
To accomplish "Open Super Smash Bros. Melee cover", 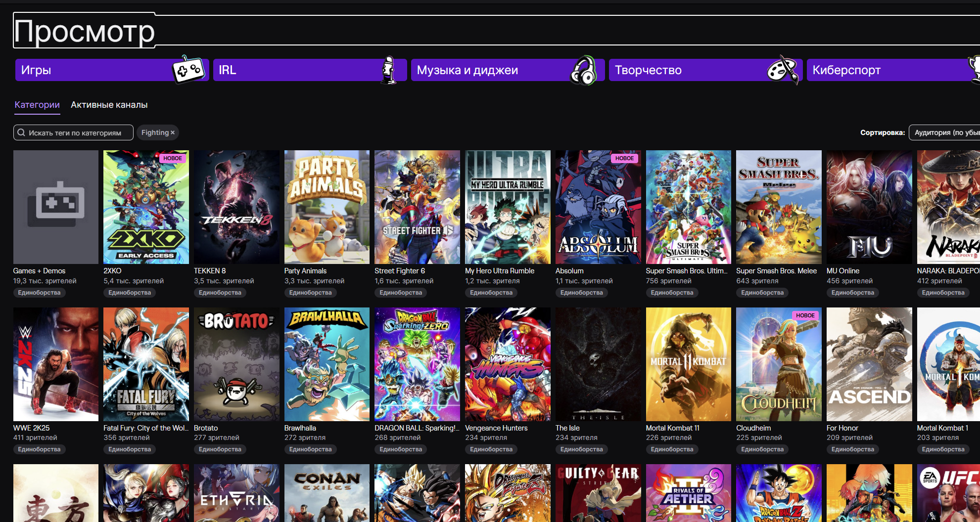I will 779,207.
